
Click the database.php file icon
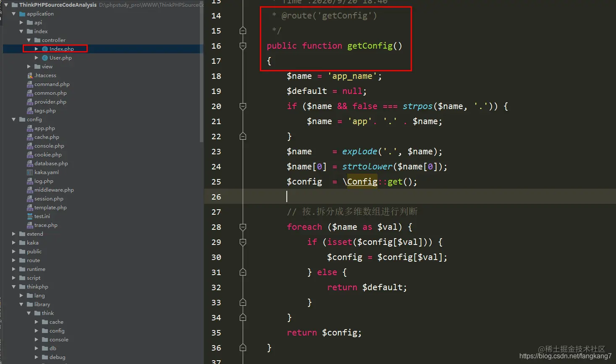pos(30,164)
